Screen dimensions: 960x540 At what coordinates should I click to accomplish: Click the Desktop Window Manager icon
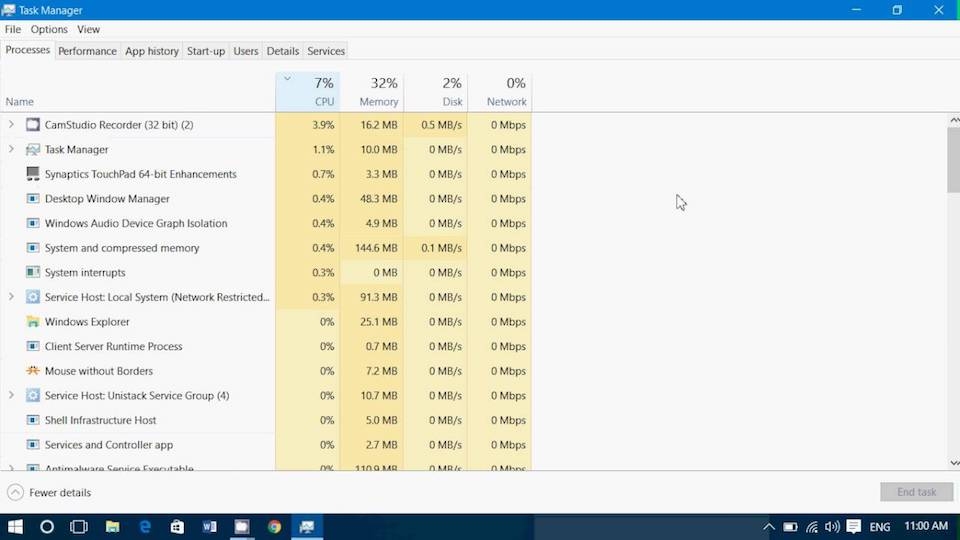[x=33, y=198]
